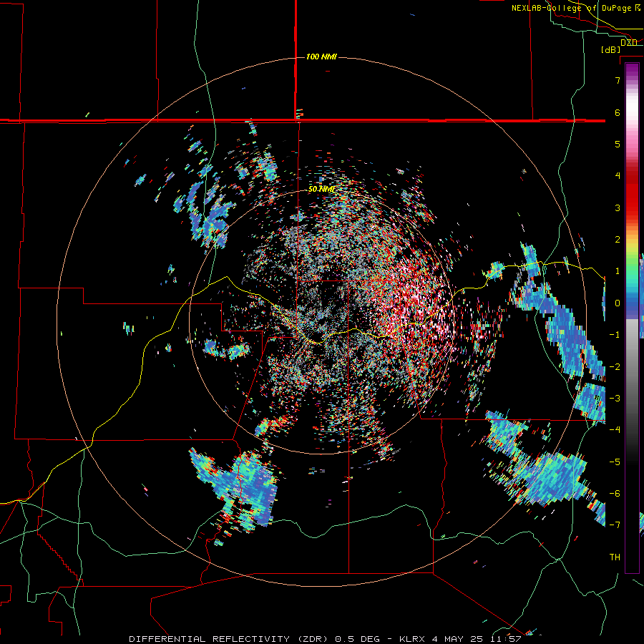Click the "-1" value on color scale
The width and height of the screenshot is (644, 644).
pyautogui.click(x=615, y=335)
